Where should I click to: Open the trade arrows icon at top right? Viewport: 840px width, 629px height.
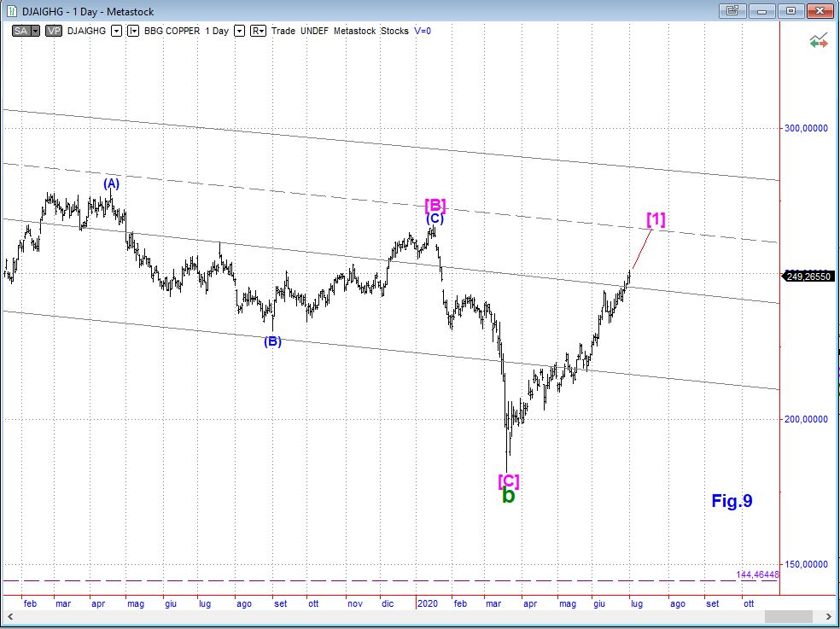coord(818,41)
